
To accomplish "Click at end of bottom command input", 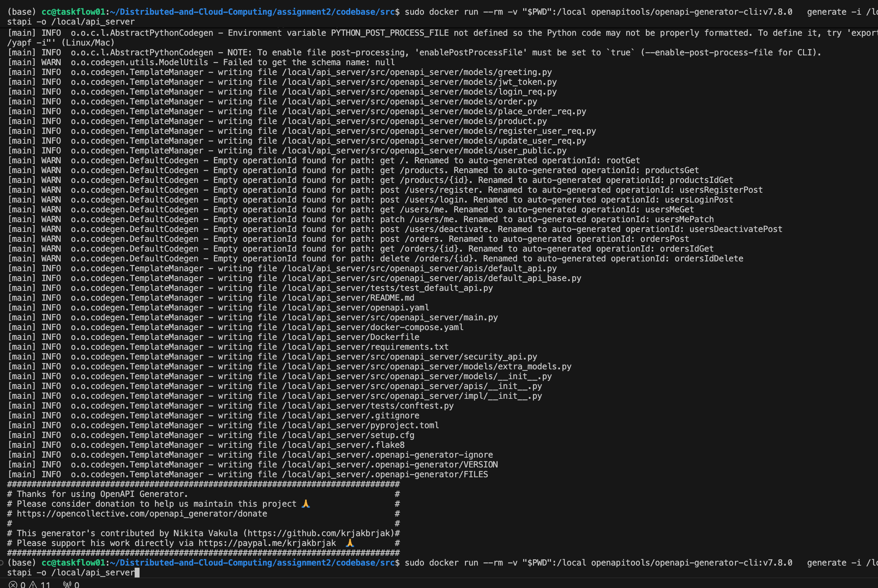I will 137,572.
